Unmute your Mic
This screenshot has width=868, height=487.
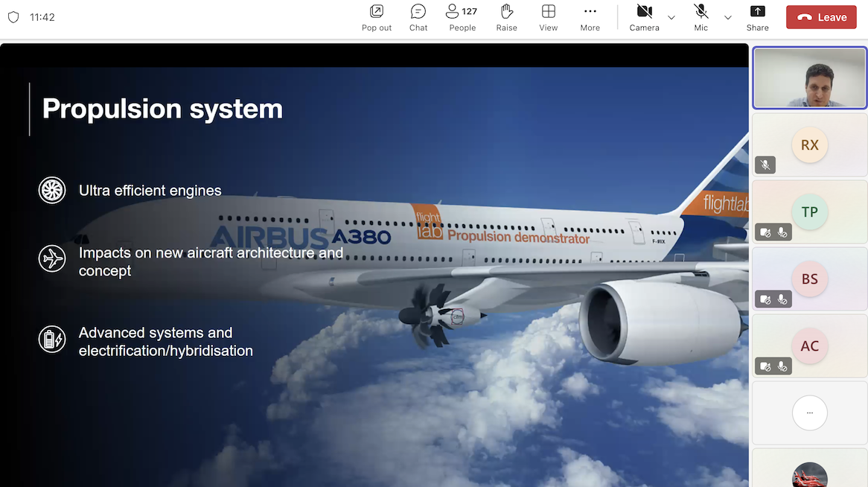click(x=701, y=16)
